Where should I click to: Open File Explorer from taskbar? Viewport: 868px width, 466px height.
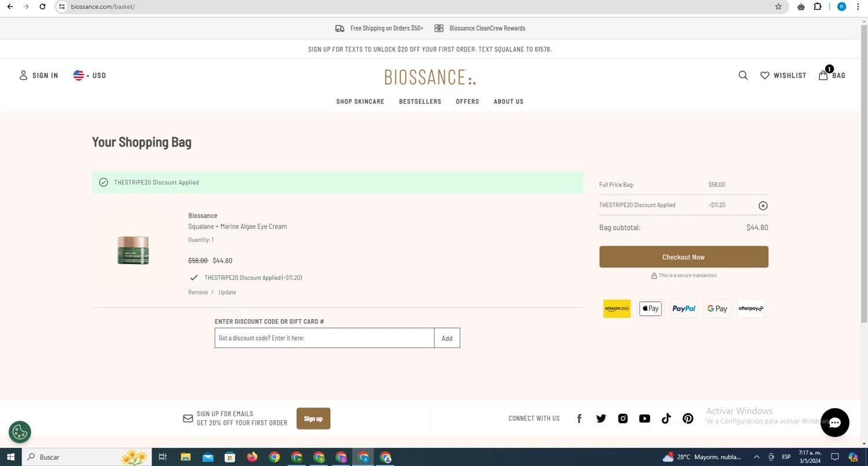click(185, 457)
